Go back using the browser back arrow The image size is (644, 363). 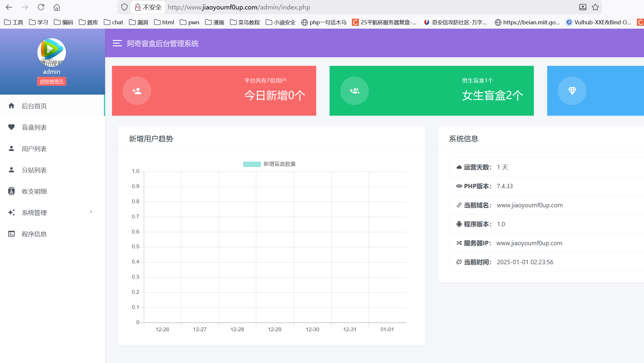click(x=9, y=7)
